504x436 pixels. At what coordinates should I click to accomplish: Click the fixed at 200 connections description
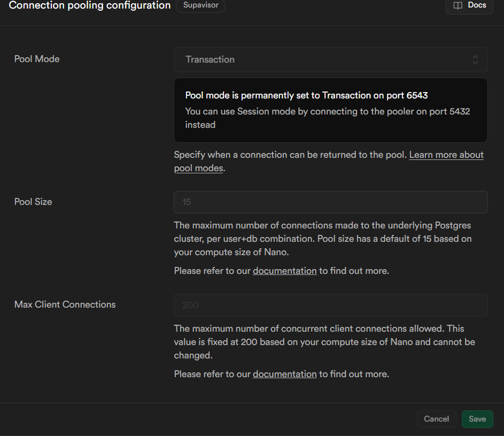pos(324,341)
